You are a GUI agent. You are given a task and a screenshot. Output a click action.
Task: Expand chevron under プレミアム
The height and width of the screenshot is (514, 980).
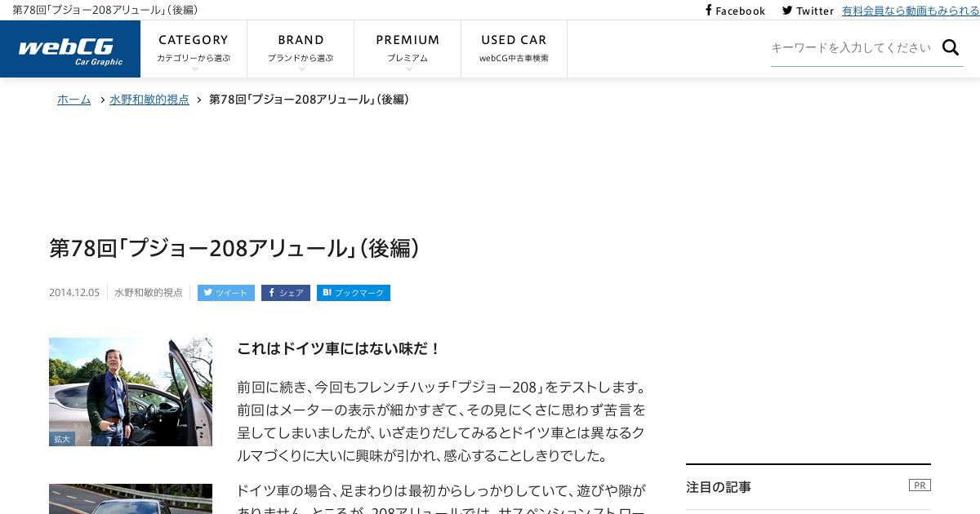[408, 69]
